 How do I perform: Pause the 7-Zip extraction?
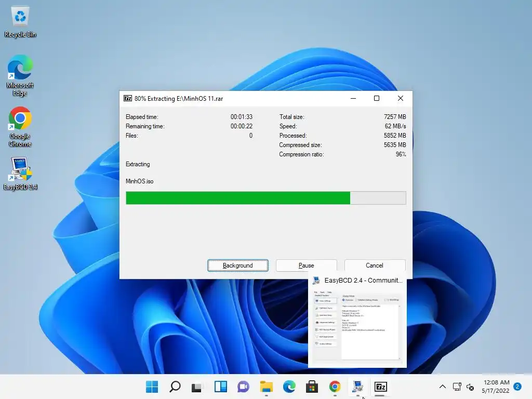point(306,265)
